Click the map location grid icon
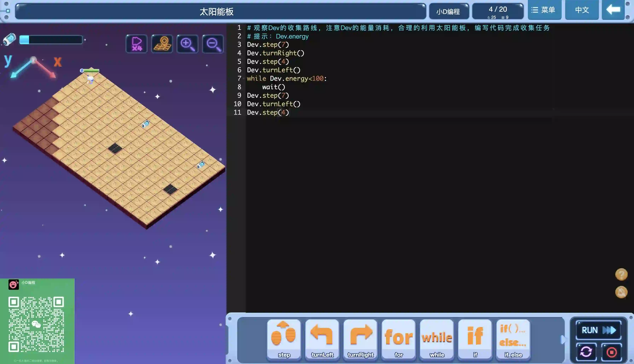 [162, 44]
